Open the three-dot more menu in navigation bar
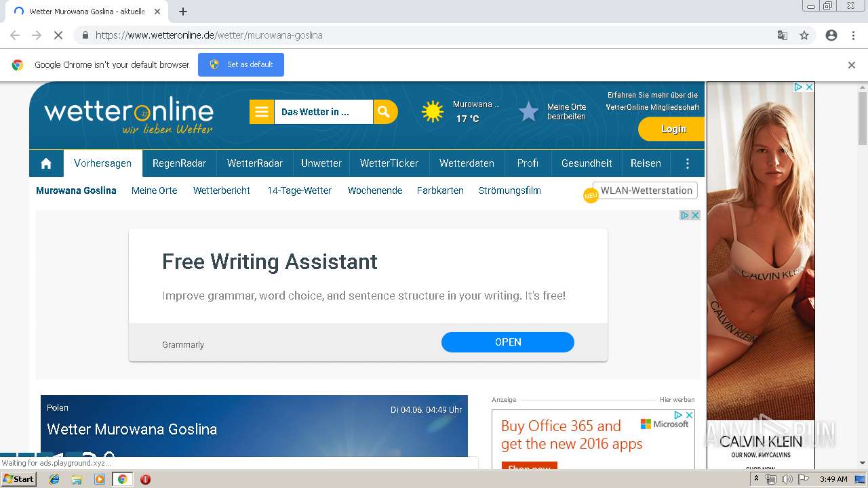 (x=688, y=163)
